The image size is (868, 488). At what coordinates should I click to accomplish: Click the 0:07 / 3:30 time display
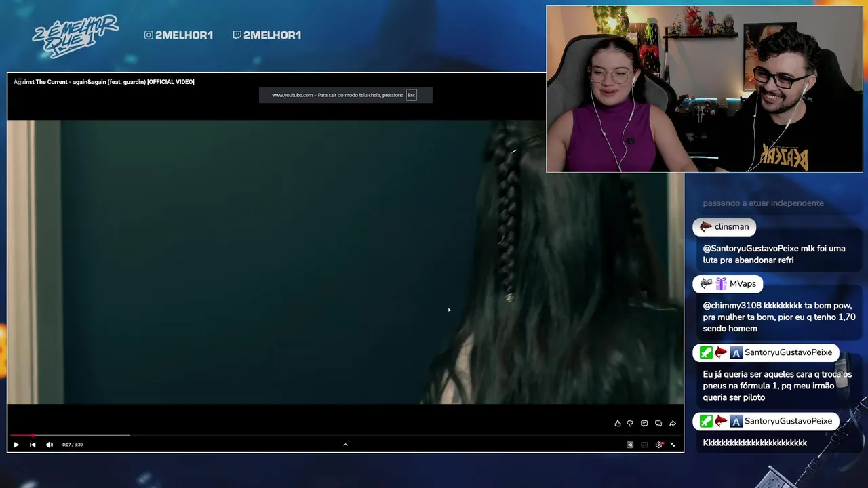[x=73, y=445]
